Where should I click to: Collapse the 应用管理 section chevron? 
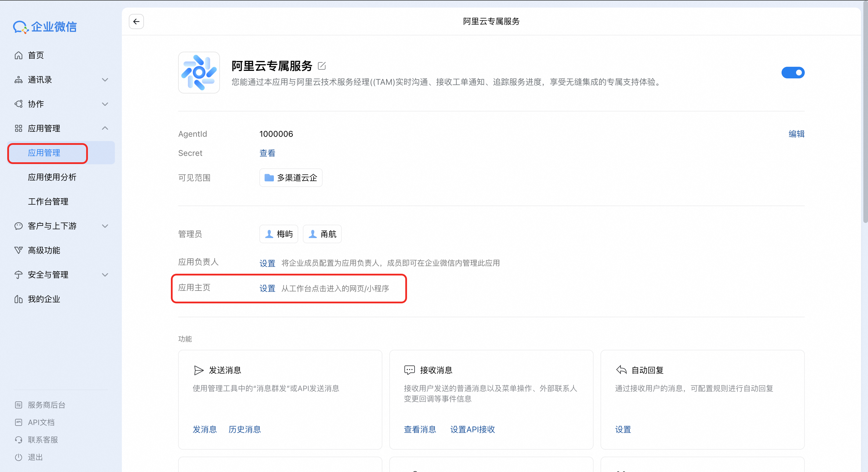coord(105,128)
